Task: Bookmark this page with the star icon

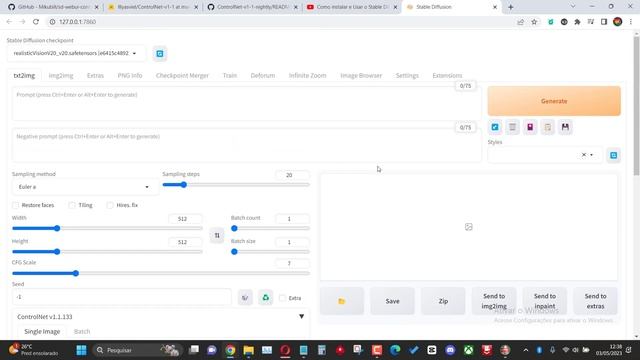Action: click(534, 22)
